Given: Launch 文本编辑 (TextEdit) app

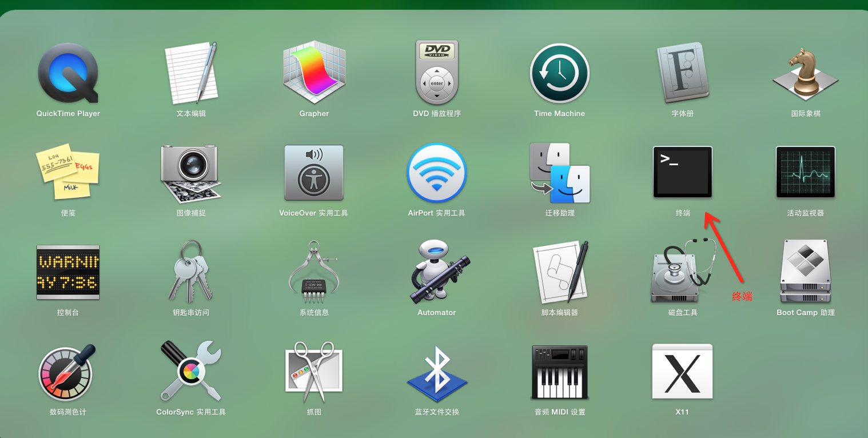Looking at the screenshot, I should tap(191, 73).
